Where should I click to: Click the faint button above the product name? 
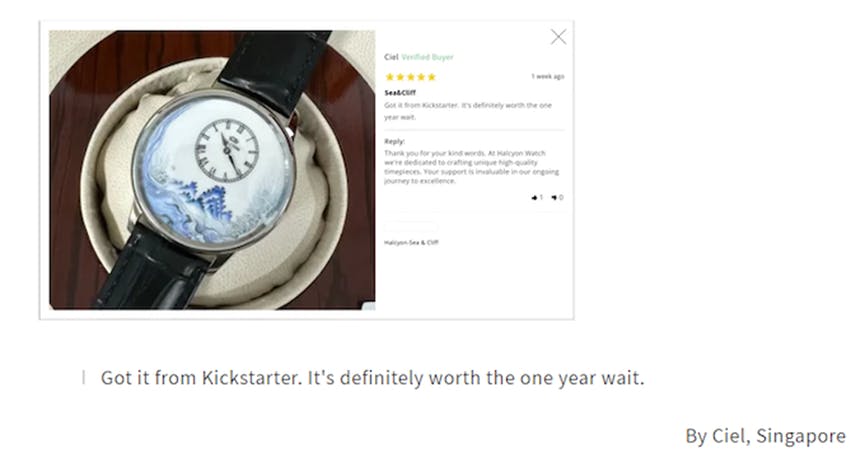411,226
